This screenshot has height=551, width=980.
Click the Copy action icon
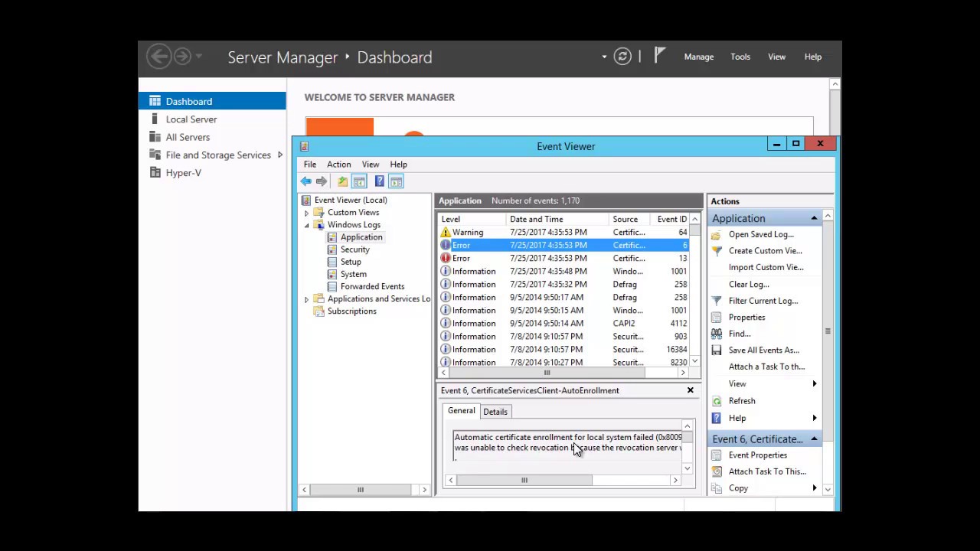(717, 488)
